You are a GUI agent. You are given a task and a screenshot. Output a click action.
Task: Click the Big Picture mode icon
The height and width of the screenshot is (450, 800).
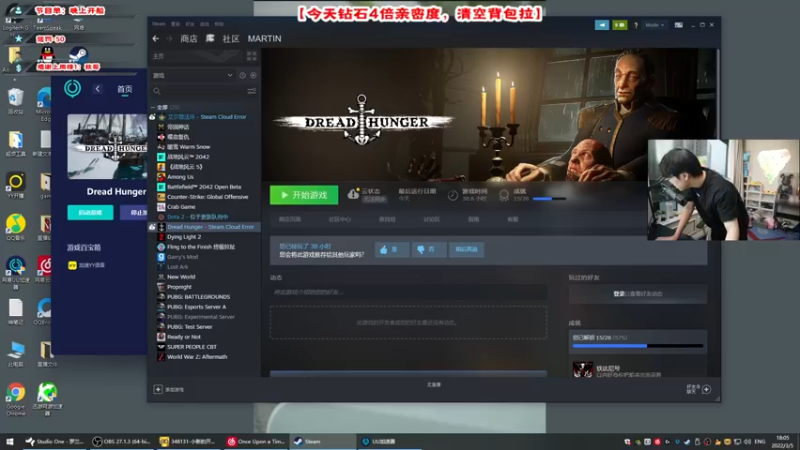click(679, 25)
